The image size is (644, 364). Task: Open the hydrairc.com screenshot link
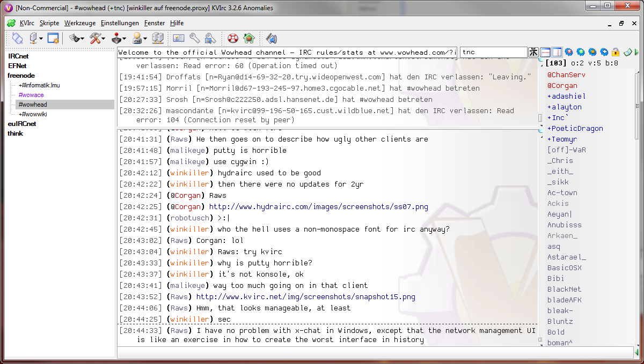(x=318, y=206)
